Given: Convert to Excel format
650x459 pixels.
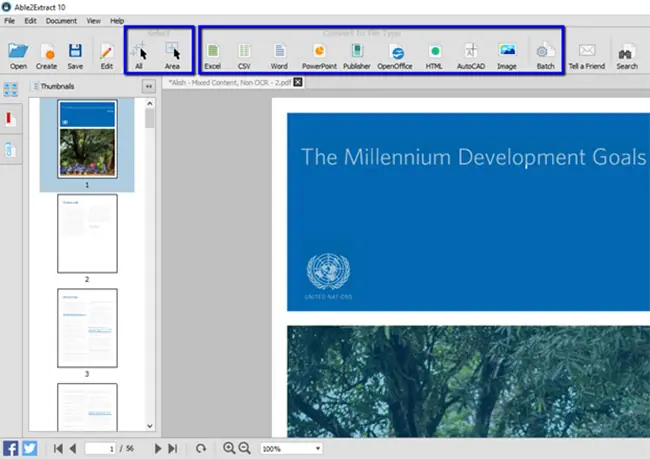Looking at the screenshot, I should pyautogui.click(x=212, y=56).
